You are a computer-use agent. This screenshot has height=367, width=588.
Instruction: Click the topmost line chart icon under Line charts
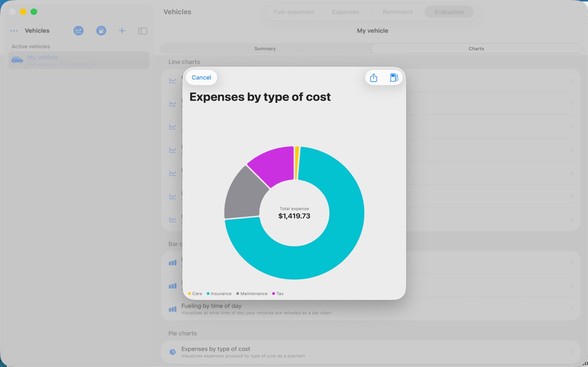(173, 81)
